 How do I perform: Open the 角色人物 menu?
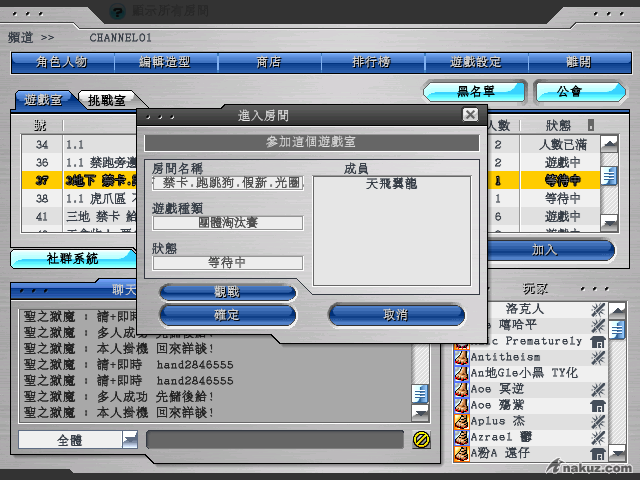tap(62, 62)
